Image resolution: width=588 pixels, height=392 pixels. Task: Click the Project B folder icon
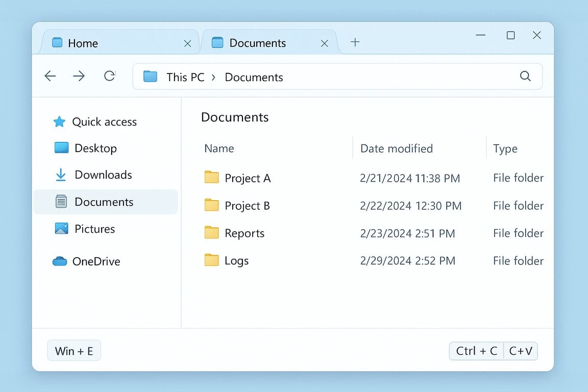(211, 205)
